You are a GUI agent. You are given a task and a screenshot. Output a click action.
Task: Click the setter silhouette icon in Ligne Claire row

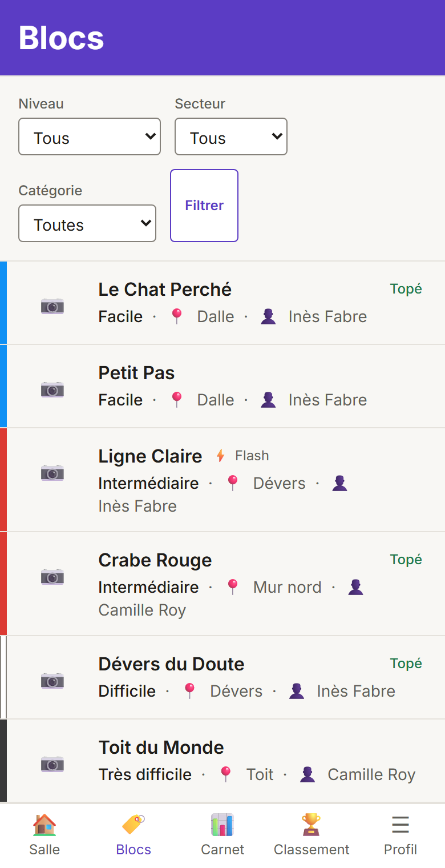tap(340, 483)
